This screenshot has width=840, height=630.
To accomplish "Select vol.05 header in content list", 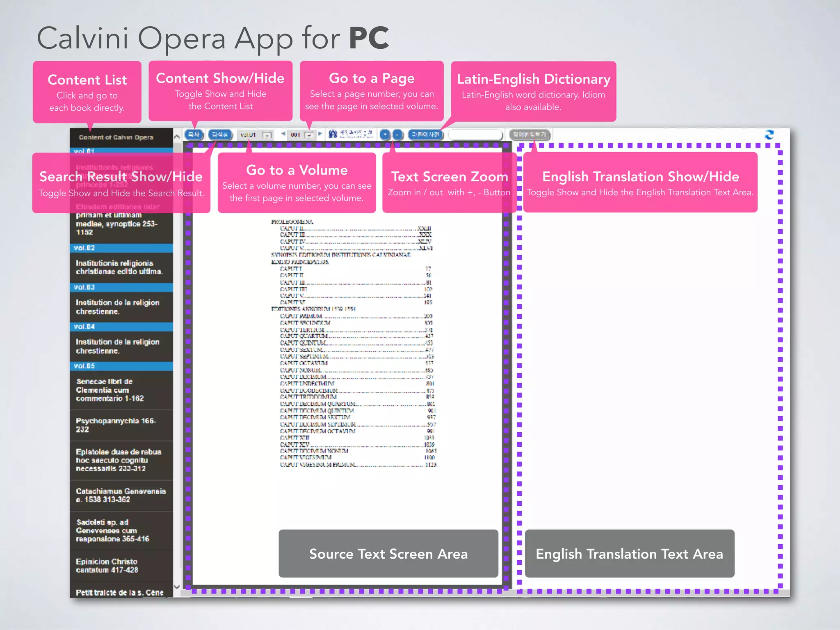I will pos(121,366).
